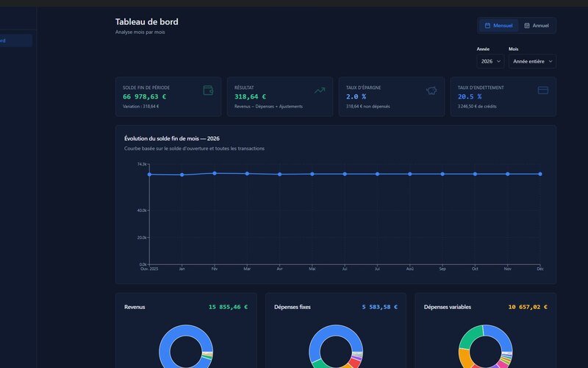Viewport: 588px width, 368px height.
Task: Click the 'Revenus − Dépenses + Ajustements' text
Action: click(x=268, y=106)
